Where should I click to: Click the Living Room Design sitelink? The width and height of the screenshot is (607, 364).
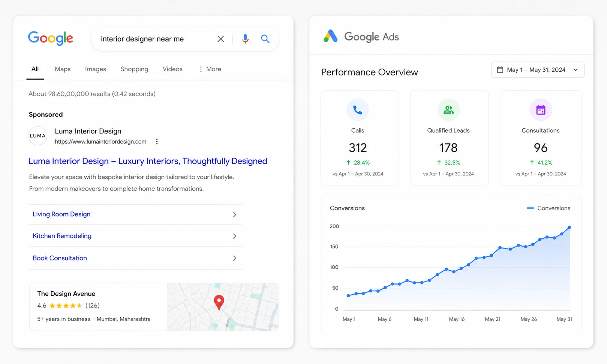pos(61,214)
